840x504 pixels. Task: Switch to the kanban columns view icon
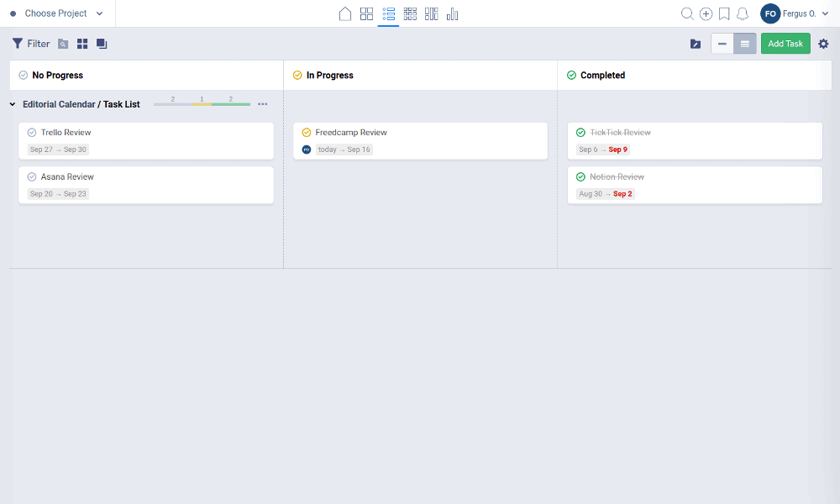(x=431, y=14)
